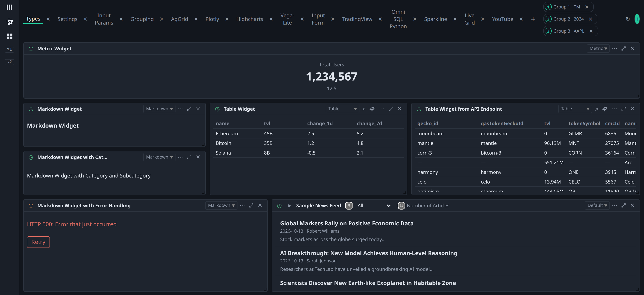Viewport: 644px width, 295px height.
Task: Open the columns icon in the sidebar
Action: (x=9, y=7)
